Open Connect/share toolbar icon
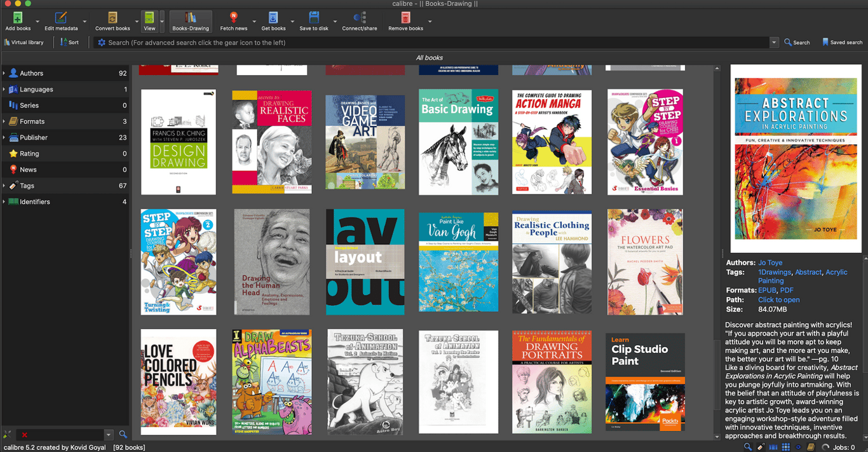The image size is (868, 452). tap(360, 18)
